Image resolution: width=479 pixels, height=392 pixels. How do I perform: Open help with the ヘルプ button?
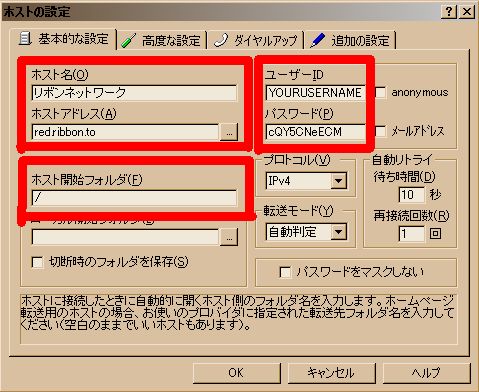(x=426, y=373)
